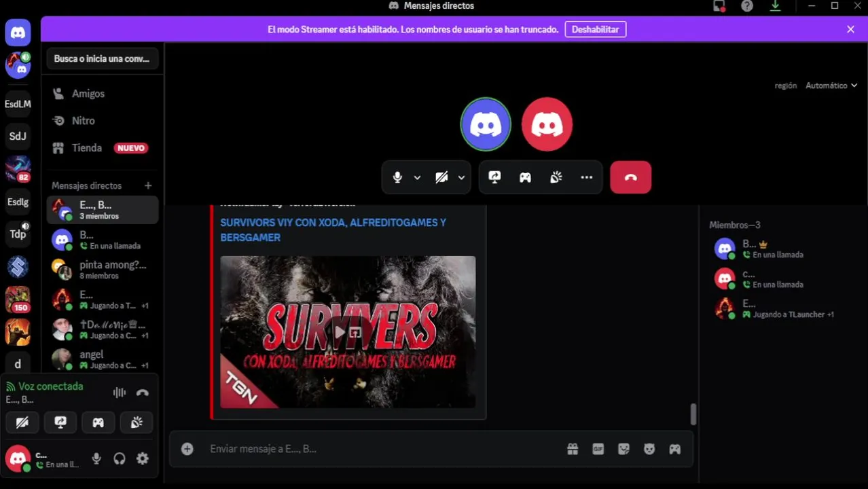Toggle noise suppression in voice panel
The image size is (868, 489).
pos(120,393)
